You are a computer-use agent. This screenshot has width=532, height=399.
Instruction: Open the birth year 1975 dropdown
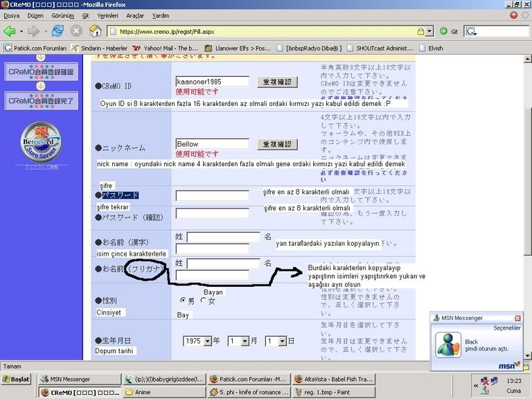197,341
